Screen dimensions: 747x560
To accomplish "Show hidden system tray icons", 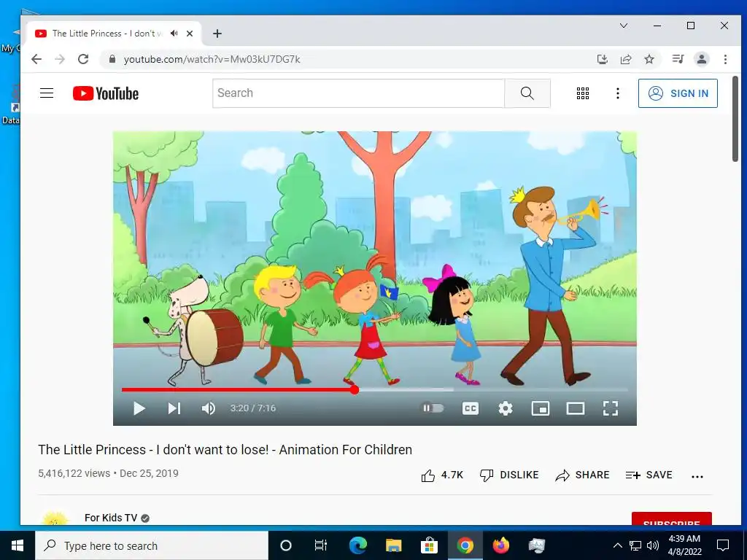I will click(x=617, y=545).
